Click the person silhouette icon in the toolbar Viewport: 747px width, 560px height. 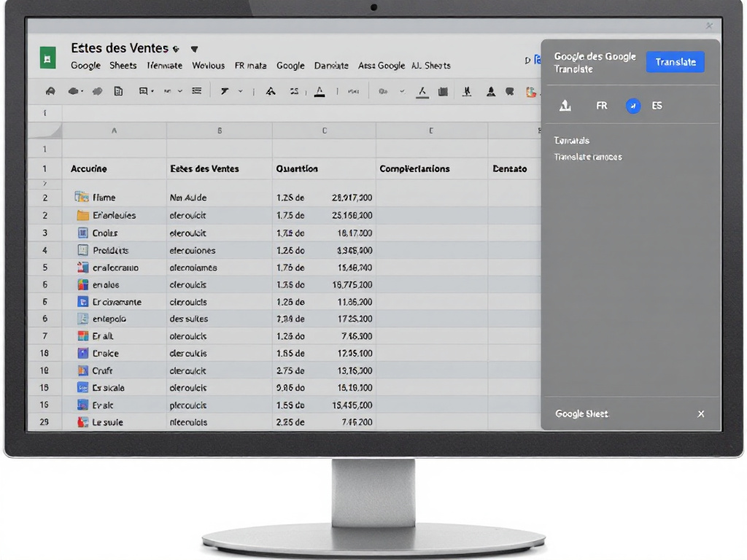[x=491, y=91]
